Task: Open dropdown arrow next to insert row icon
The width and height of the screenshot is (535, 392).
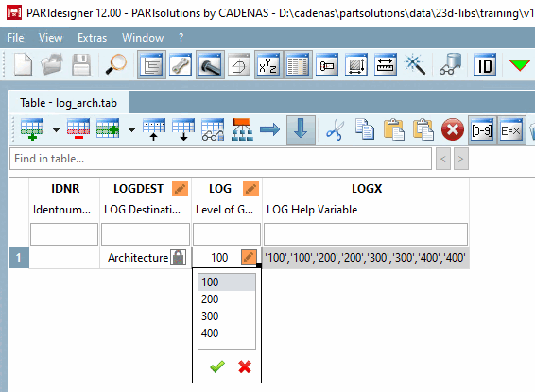Action: (57, 129)
